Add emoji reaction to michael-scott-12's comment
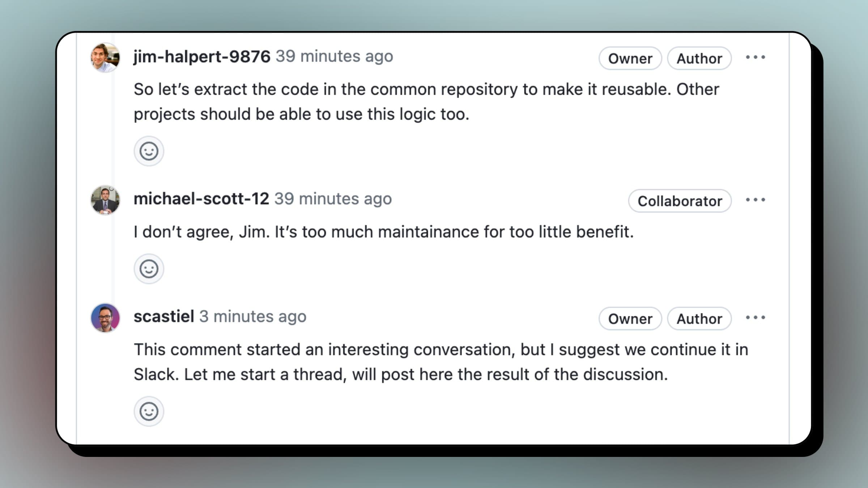The height and width of the screenshot is (488, 868). click(149, 269)
